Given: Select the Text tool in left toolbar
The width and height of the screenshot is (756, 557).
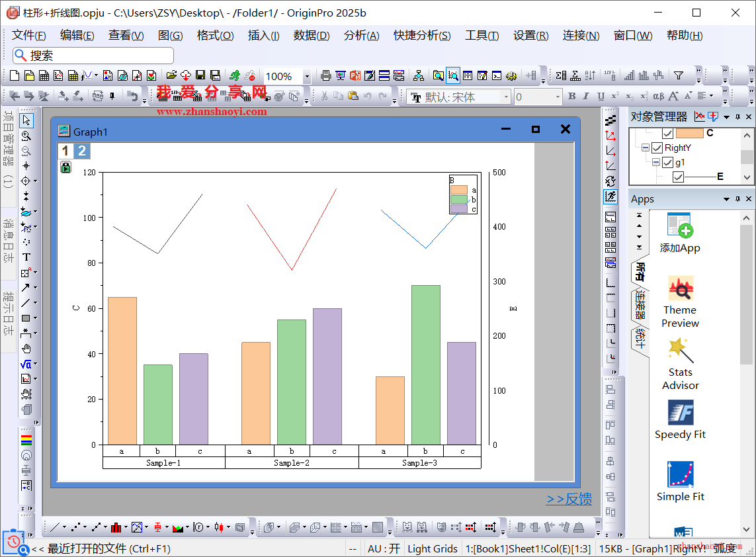Looking at the screenshot, I should pos(26,257).
